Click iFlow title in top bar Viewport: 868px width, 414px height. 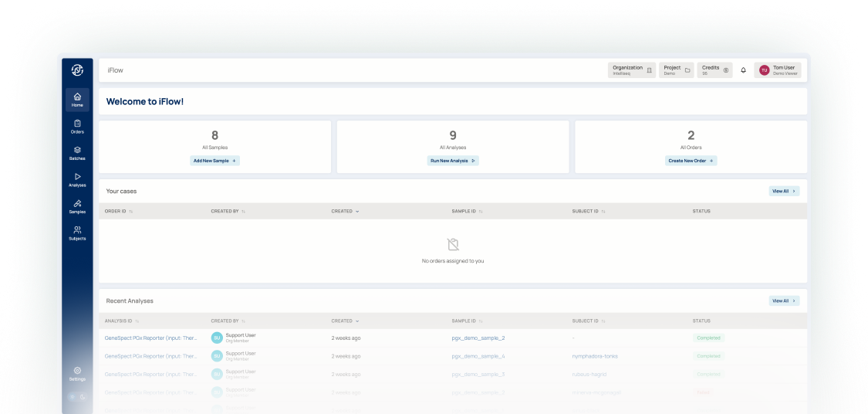(x=115, y=70)
